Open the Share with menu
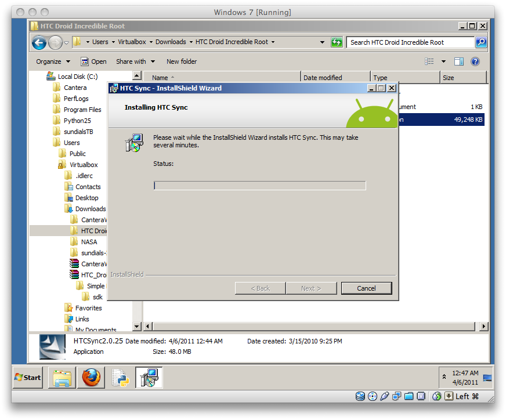 tap(136, 61)
